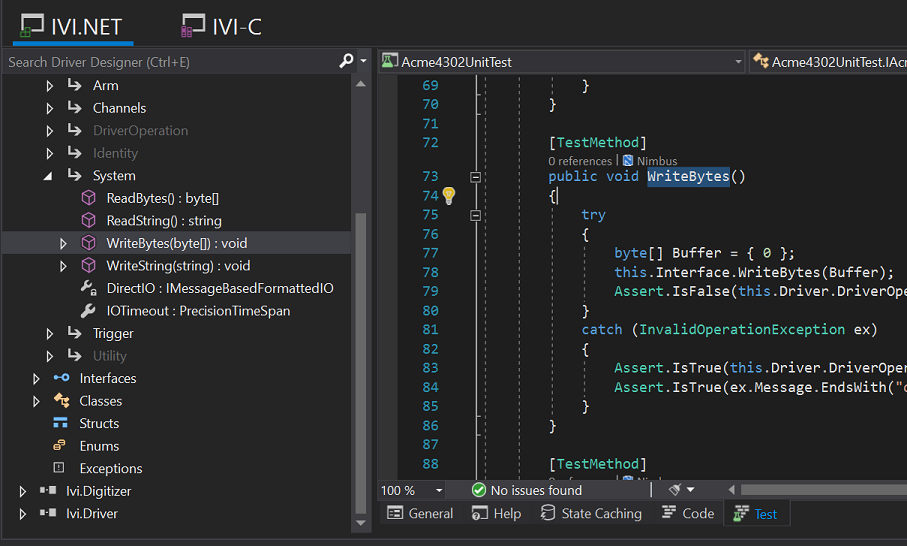907x546 pixels.
Task: Click the WriteBytes method name in code
Action: [688, 176]
